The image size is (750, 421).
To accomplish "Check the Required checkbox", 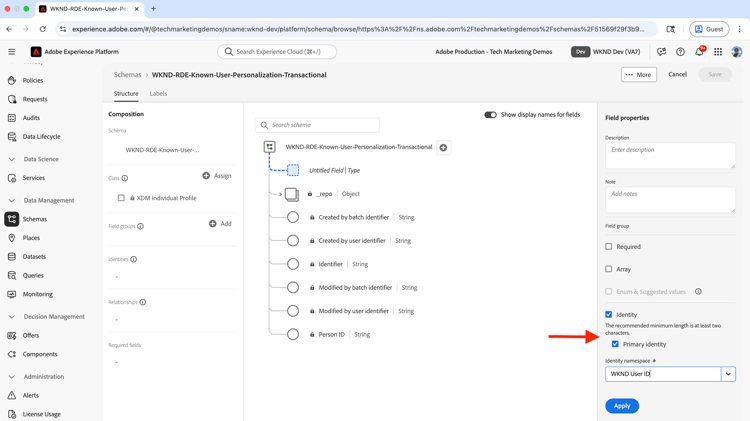I will pos(608,246).
